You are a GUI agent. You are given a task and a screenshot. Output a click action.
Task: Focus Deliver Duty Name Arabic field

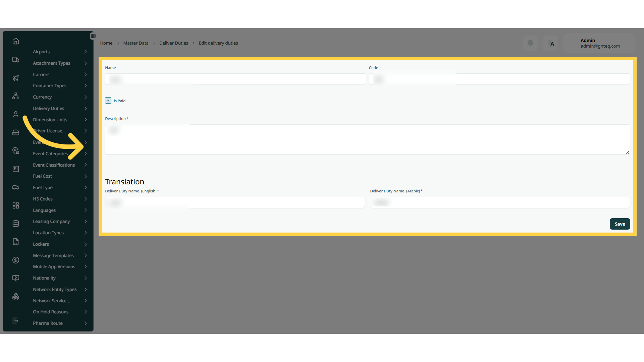pyautogui.click(x=500, y=202)
